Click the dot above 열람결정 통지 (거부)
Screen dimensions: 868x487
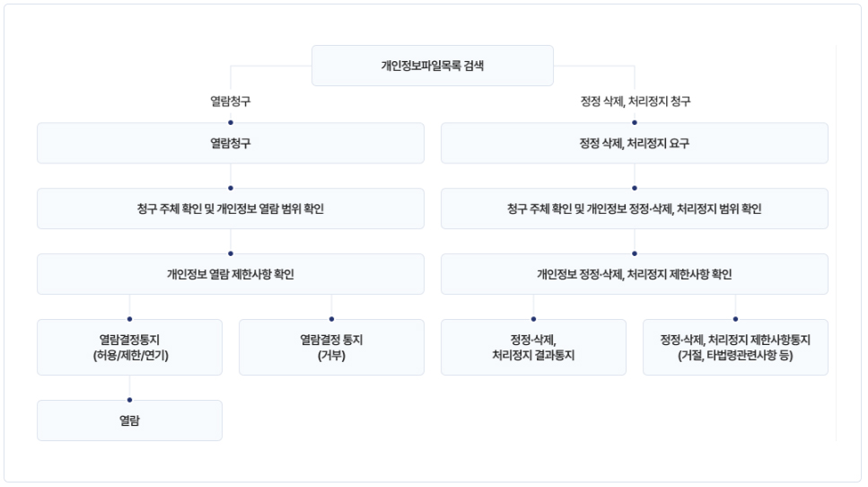tap(331, 319)
